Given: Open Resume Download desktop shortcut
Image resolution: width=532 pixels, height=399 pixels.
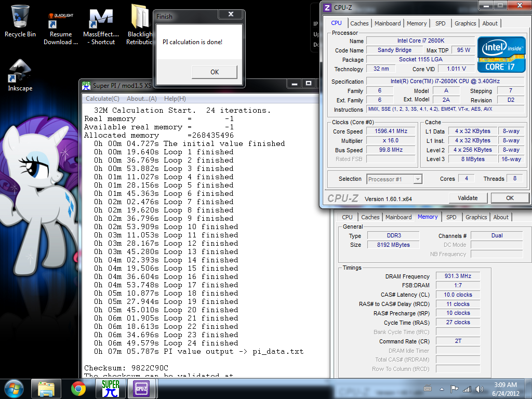Looking at the screenshot, I should pos(61,29).
